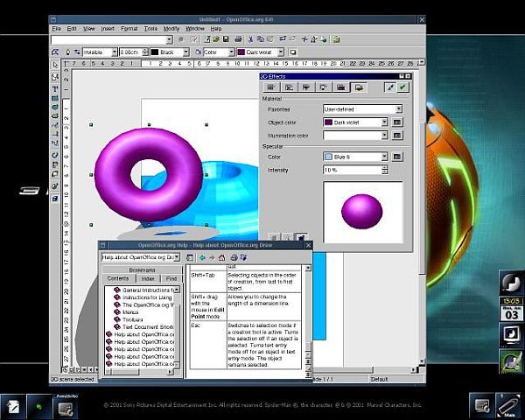Open color dialog for Object color
This screenshot has height=420, width=525.
(x=397, y=122)
